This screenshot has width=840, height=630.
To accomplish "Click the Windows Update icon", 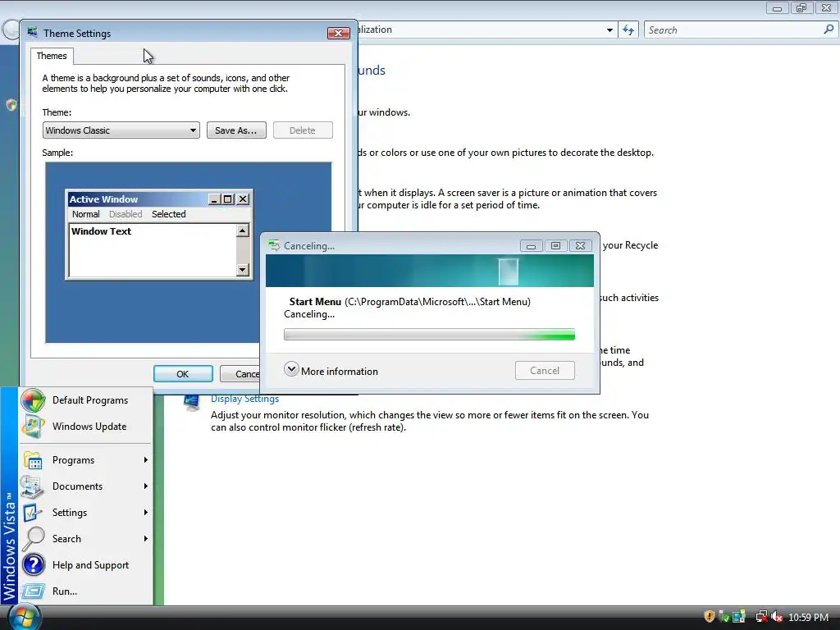I will pyautogui.click(x=33, y=427).
